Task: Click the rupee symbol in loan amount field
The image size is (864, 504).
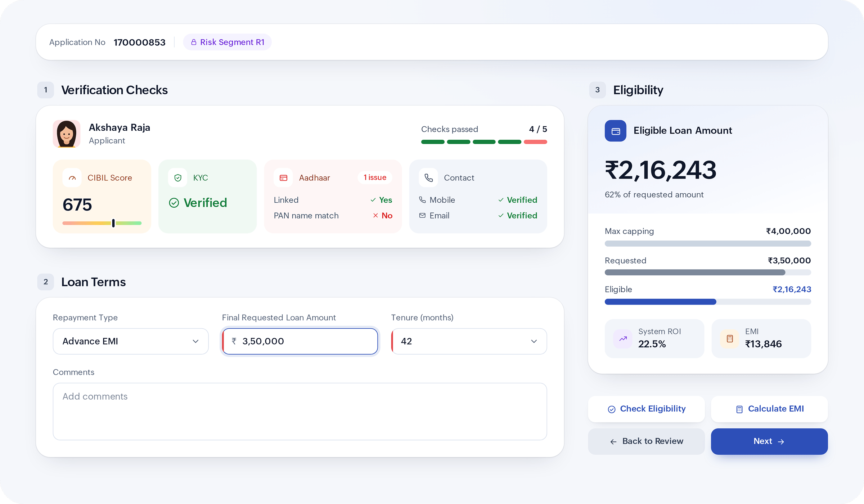Action: point(234,341)
